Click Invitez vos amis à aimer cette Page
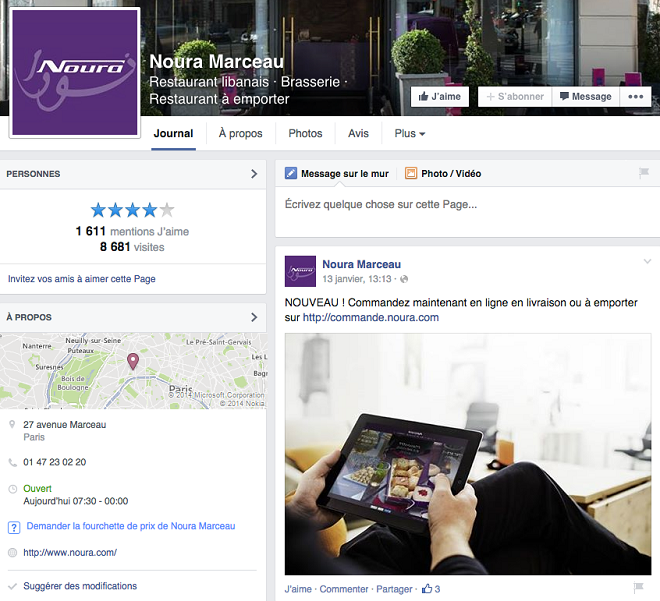Image resolution: width=660 pixels, height=601 pixels. click(82, 279)
